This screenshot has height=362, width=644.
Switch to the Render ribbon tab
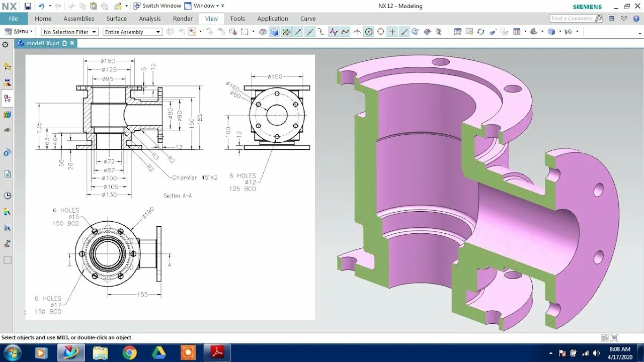(183, 19)
